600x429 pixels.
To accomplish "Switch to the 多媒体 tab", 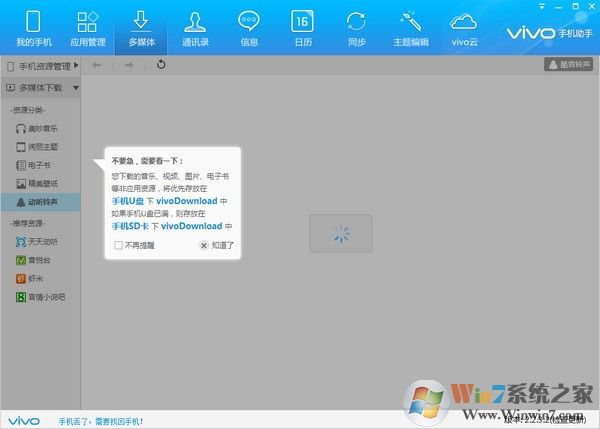I will pyautogui.click(x=140, y=29).
